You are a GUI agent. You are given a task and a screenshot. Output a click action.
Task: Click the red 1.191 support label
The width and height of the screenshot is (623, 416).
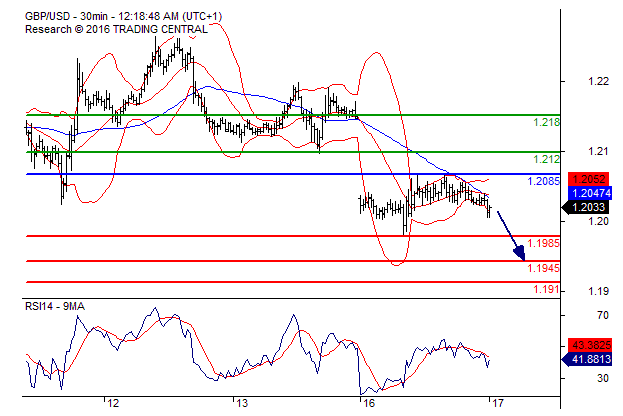coord(546,289)
